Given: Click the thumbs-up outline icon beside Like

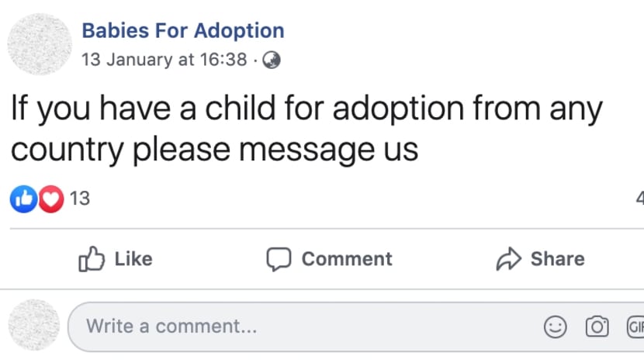Looking at the screenshot, I should coord(92,259).
